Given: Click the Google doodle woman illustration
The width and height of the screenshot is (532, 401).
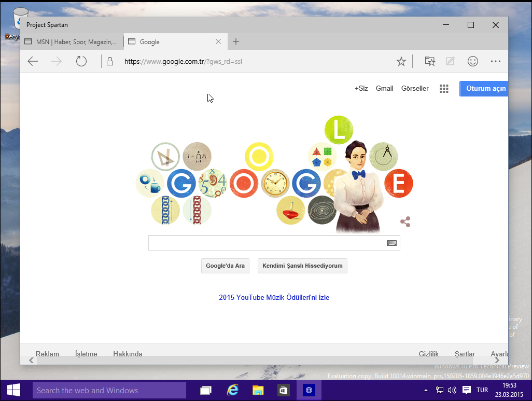Looking at the screenshot, I should [358, 187].
